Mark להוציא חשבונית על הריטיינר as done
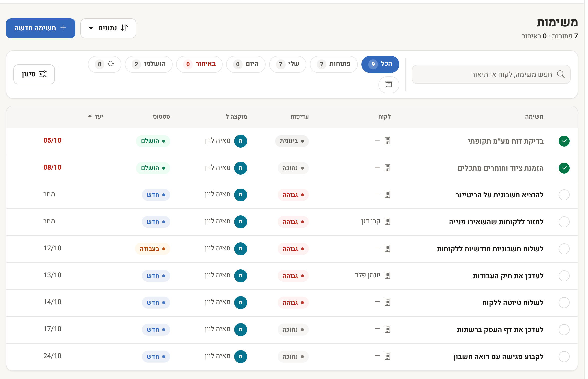Image resolution: width=588 pixels, height=379 pixels. (564, 195)
